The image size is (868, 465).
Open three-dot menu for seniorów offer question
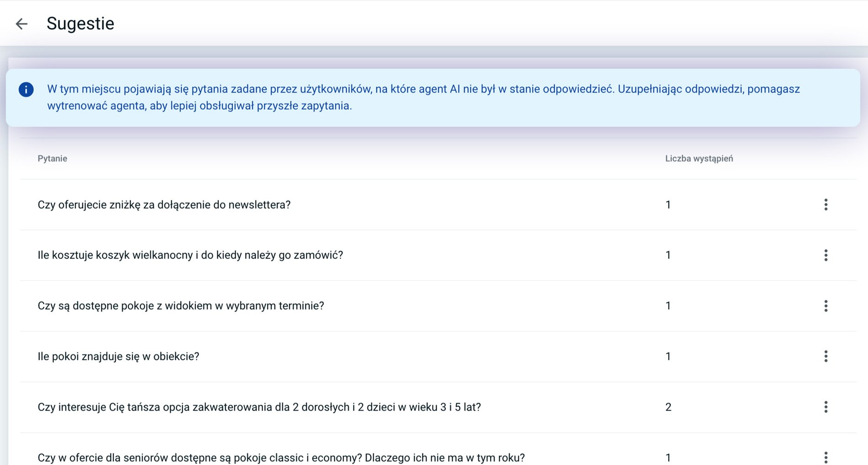[x=826, y=457]
